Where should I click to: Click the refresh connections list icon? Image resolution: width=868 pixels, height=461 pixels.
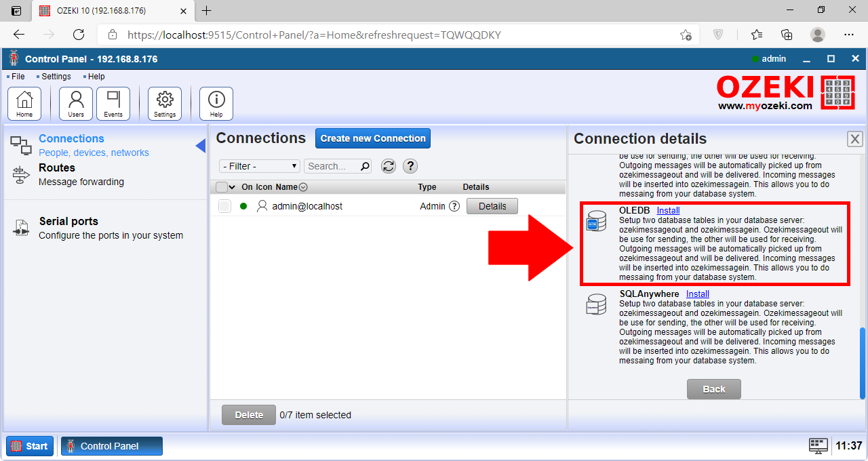click(x=389, y=166)
